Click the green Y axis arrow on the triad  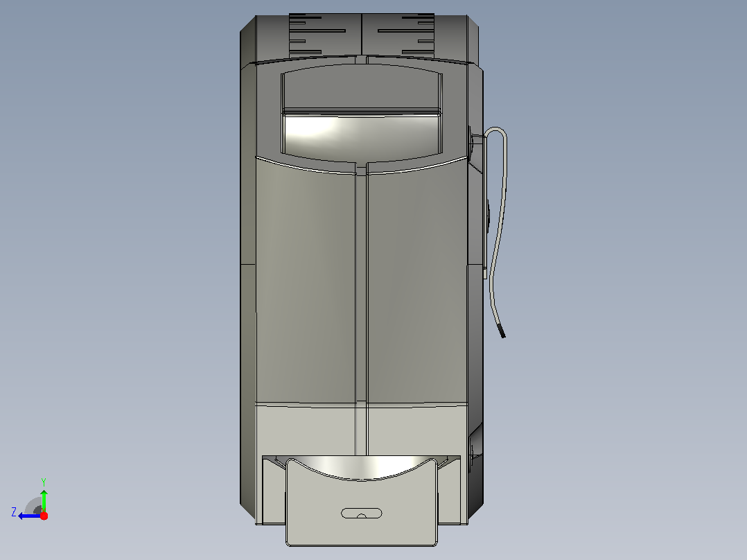tap(44, 500)
